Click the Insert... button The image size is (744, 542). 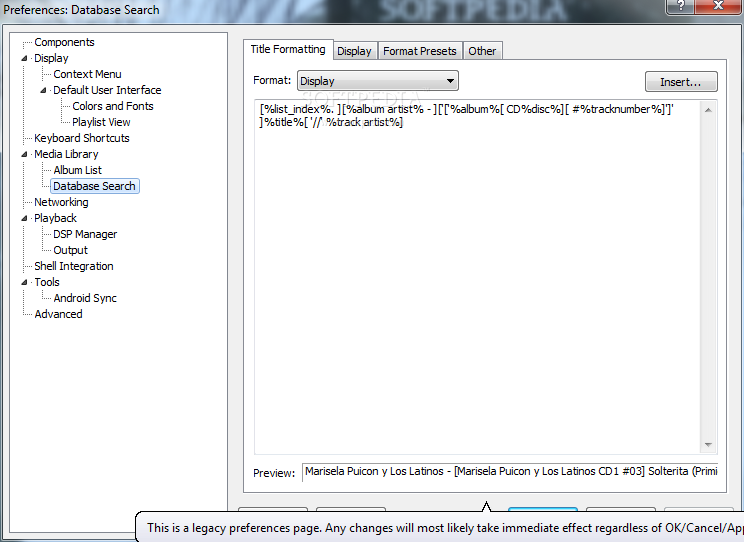tap(681, 82)
